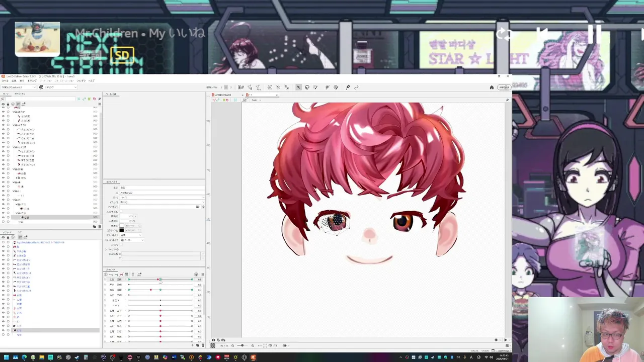
Task: Click the add parameter plus icon
Action: [192, 345]
